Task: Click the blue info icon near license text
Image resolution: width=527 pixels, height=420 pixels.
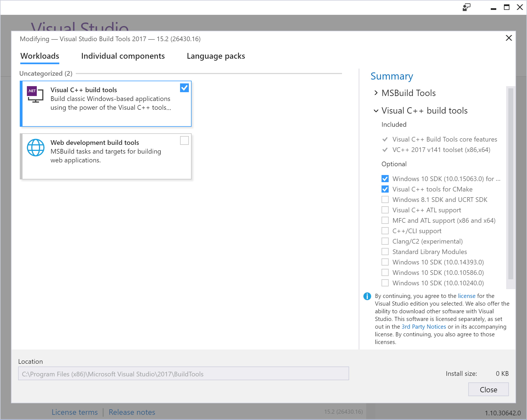Action: [x=367, y=296]
